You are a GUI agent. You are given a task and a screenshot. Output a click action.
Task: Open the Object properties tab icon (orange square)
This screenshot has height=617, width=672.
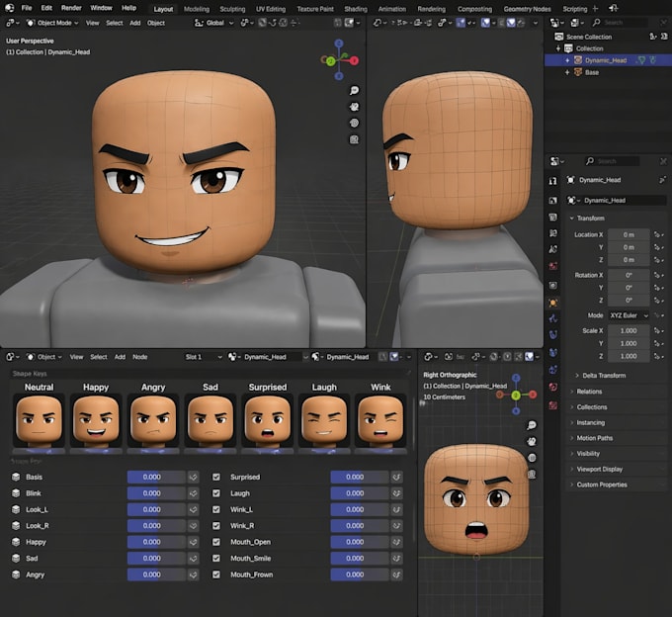click(552, 303)
